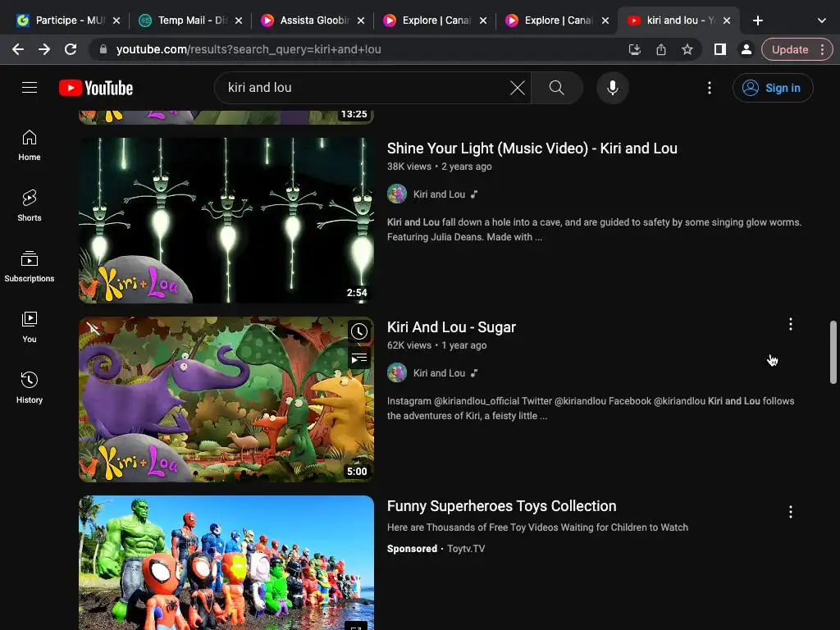The image size is (840, 630).
Task: Open Kiri and Lou channel under Shine Your Light
Action: coord(439,194)
